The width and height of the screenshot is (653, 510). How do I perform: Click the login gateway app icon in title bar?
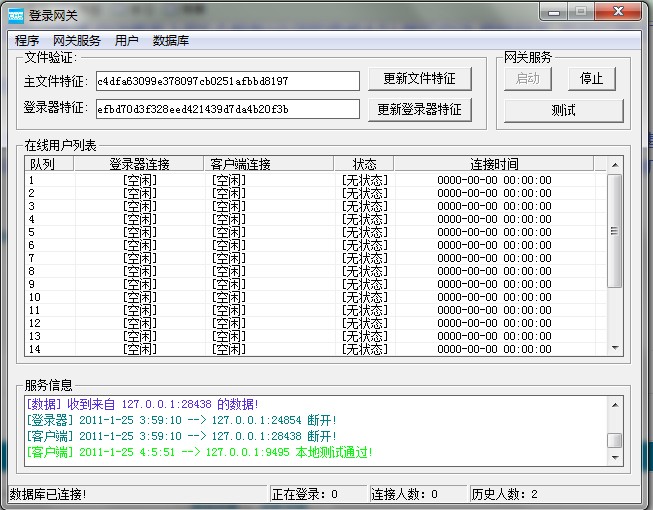pos(16,15)
